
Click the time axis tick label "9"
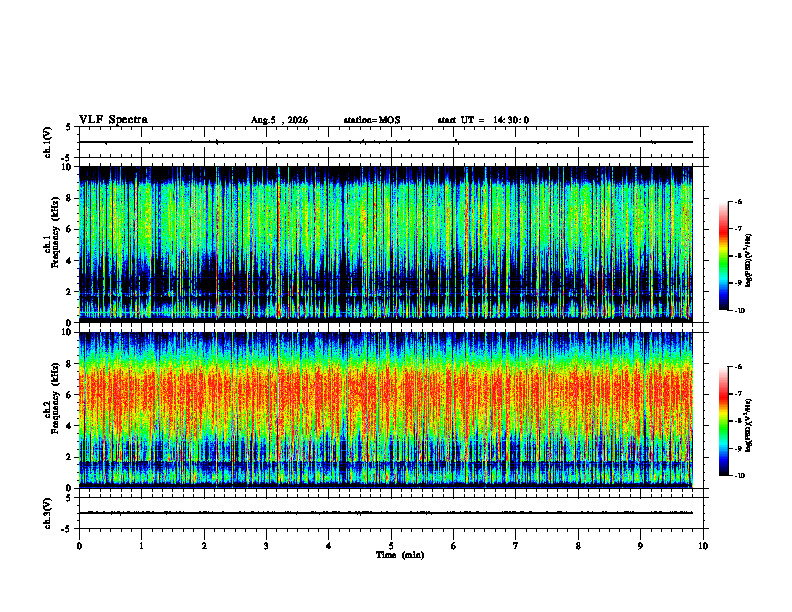[640, 546]
